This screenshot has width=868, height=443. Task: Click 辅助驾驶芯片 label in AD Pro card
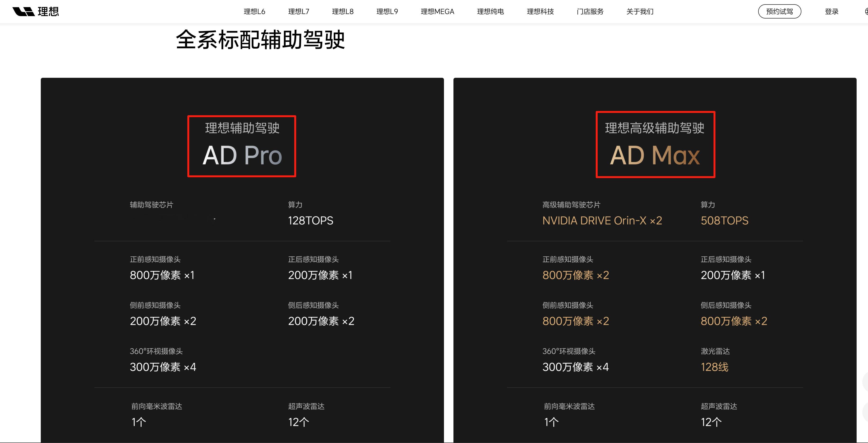point(151,205)
